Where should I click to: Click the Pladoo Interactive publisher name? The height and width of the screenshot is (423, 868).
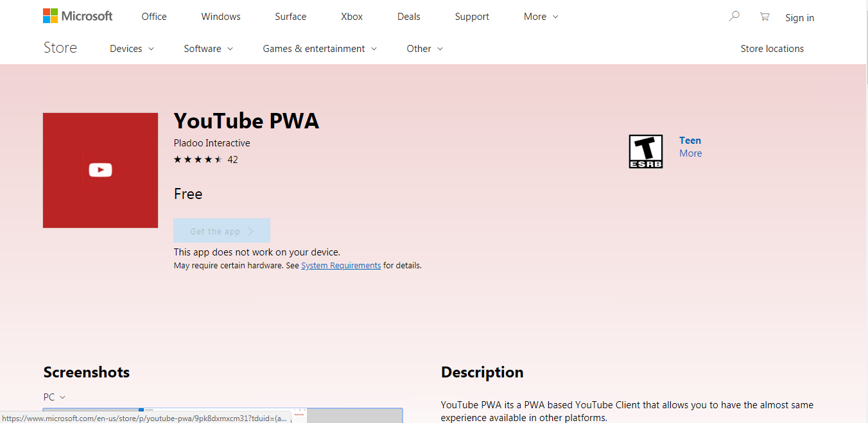tap(212, 143)
